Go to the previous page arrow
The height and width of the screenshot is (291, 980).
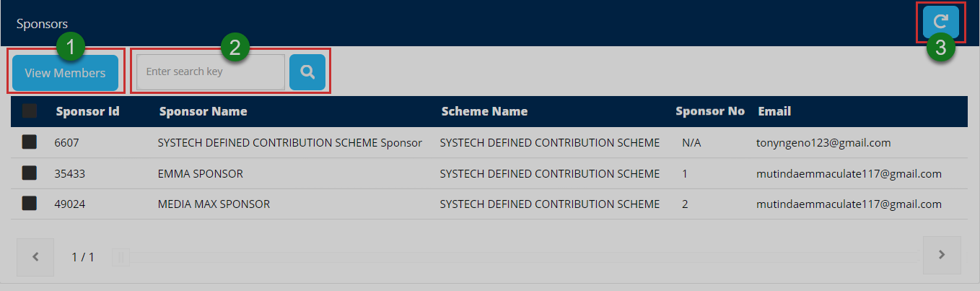tap(35, 256)
